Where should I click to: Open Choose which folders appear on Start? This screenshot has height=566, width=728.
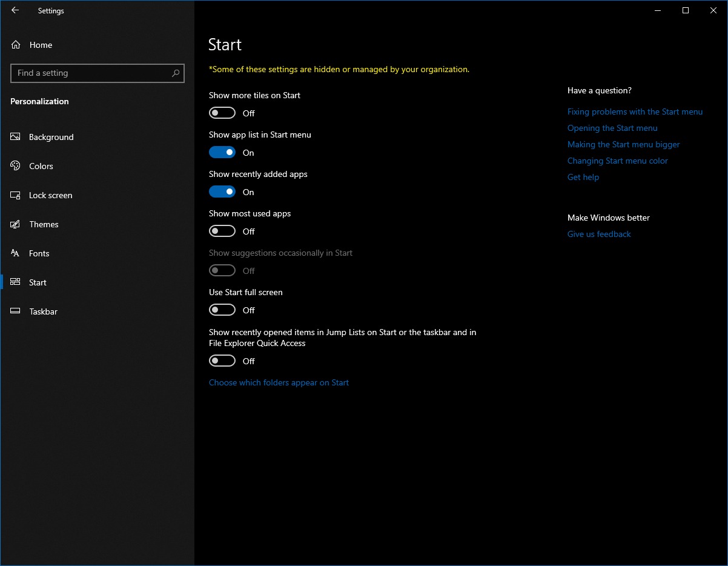(279, 382)
